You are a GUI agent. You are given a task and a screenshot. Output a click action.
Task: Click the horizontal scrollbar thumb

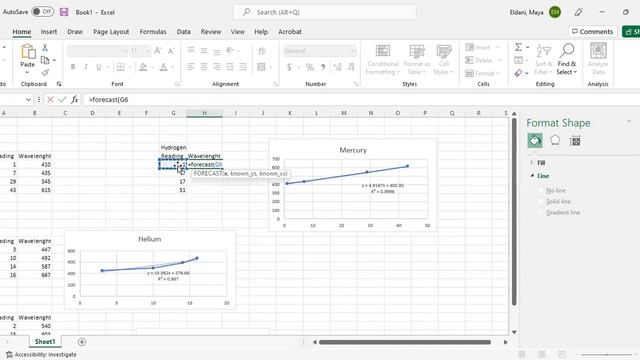(405, 342)
